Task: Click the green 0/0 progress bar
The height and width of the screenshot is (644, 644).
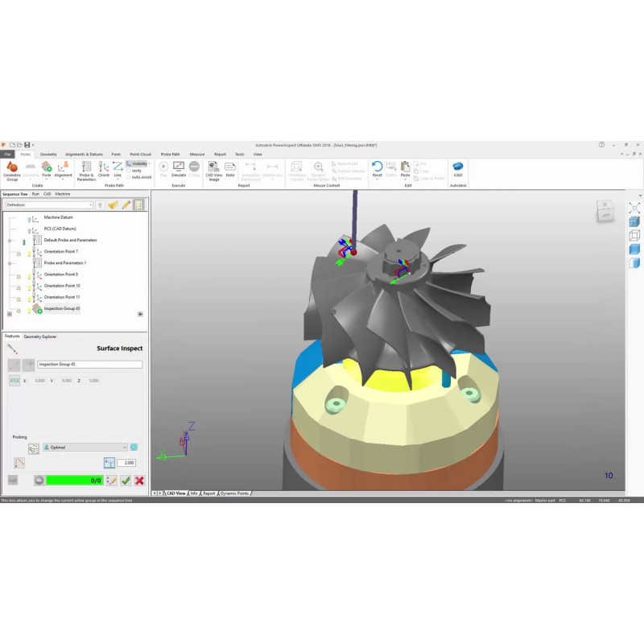Action: pyautogui.click(x=74, y=481)
